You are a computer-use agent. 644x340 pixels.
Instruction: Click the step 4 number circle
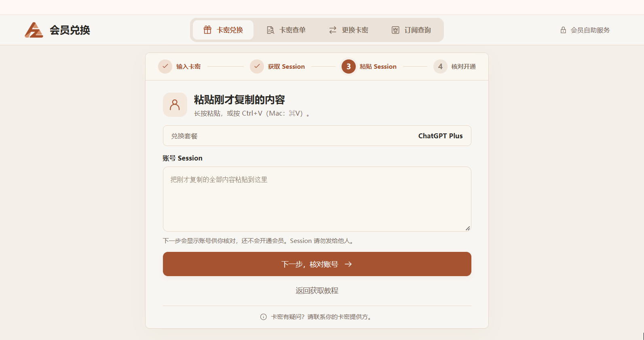click(440, 66)
